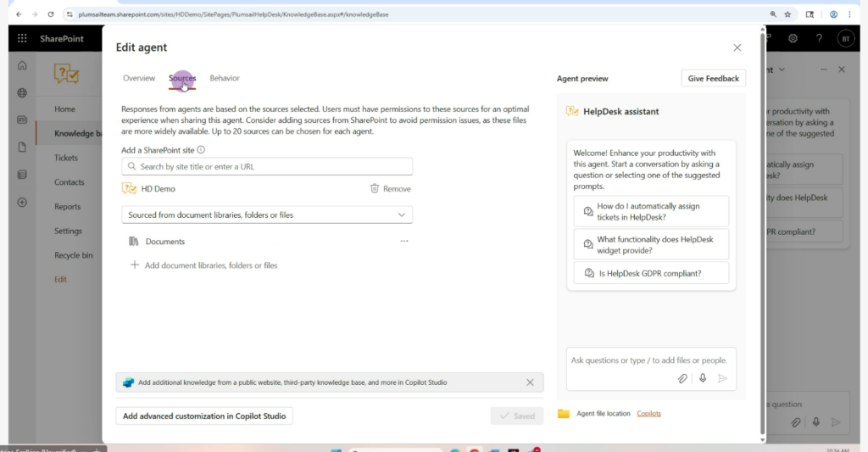The image size is (868, 452).
Task: Open Contacts in the site navigation
Action: point(70,182)
